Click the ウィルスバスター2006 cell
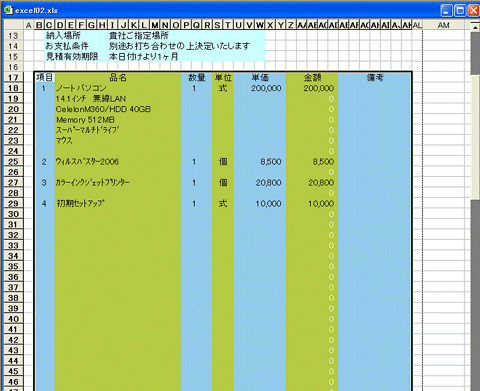The height and width of the screenshot is (391, 480). tap(87, 162)
